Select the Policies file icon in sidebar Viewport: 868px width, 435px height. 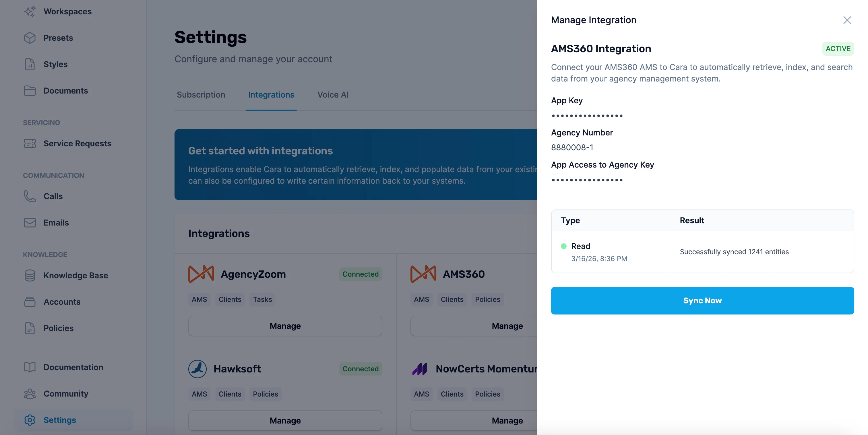coord(30,328)
